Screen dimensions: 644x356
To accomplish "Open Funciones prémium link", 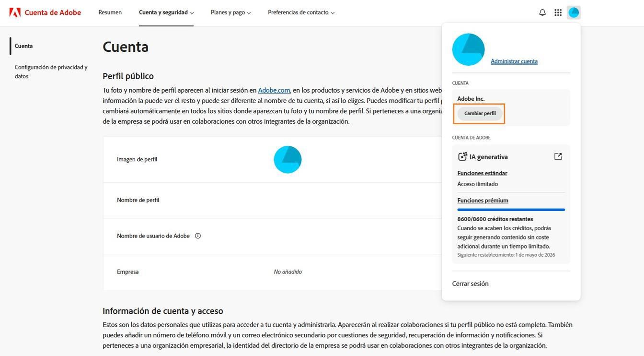I will (483, 201).
